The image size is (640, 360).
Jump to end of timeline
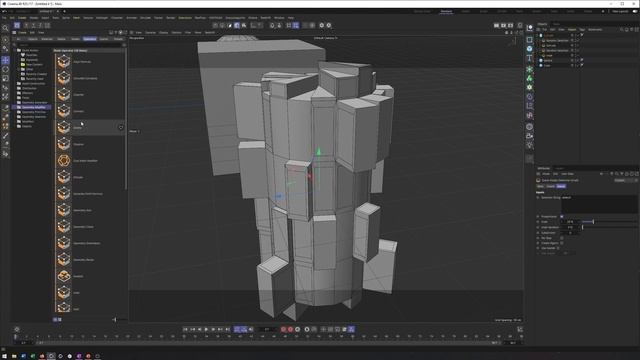tap(227, 329)
